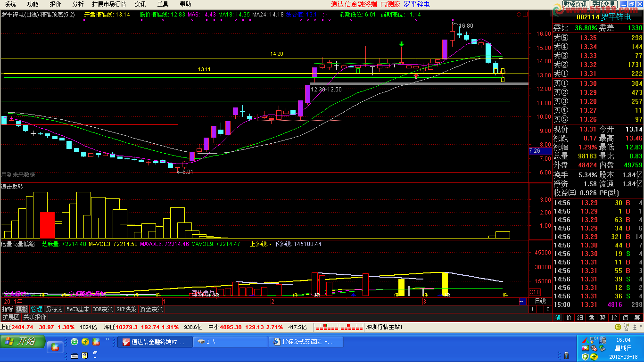Image resolution: width=644 pixels, height=362 pixels.
Task: Open the 日线 period selector
Action: (x=540, y=301)
